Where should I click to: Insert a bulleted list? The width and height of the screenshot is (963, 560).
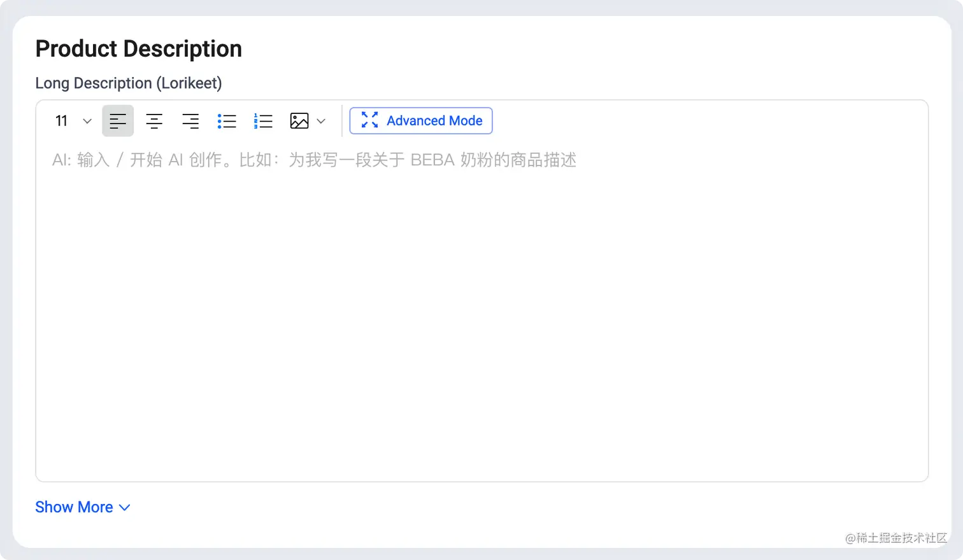click(x=227, y=121)
